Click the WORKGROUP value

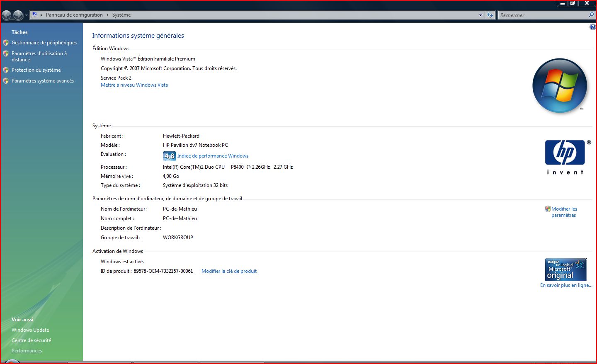(x=178, y=238)
